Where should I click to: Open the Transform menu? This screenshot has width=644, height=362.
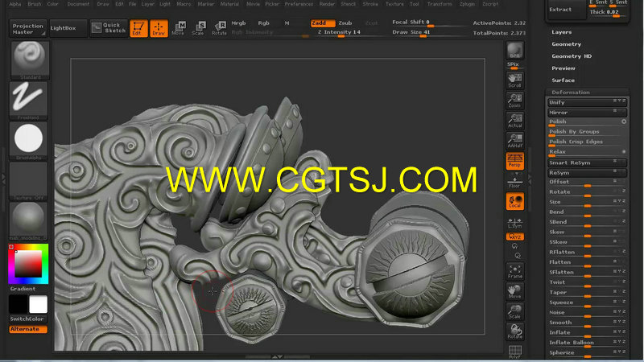coord(440,4)
